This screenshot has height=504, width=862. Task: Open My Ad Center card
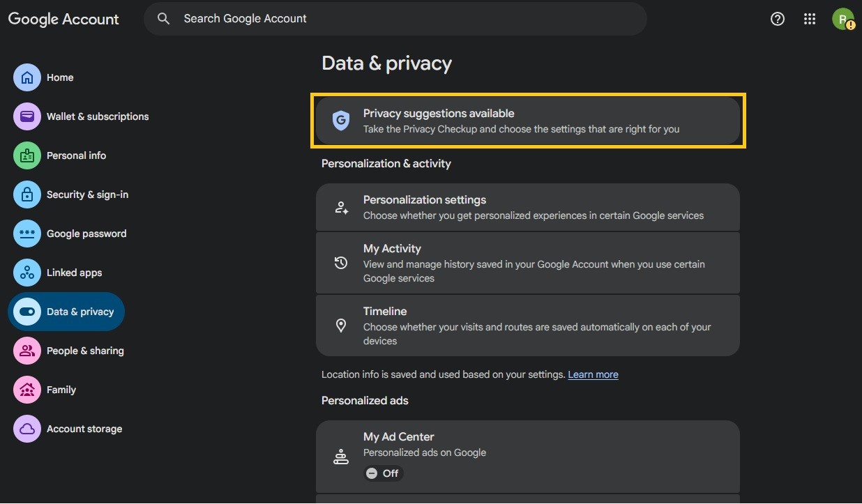pos(528,457)
